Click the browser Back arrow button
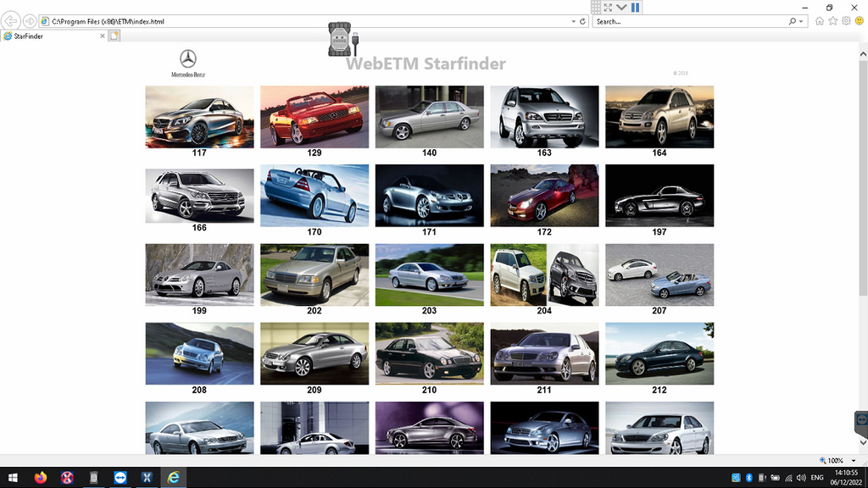This screenshot has height=488, width=868. click(x=11, y=21)
